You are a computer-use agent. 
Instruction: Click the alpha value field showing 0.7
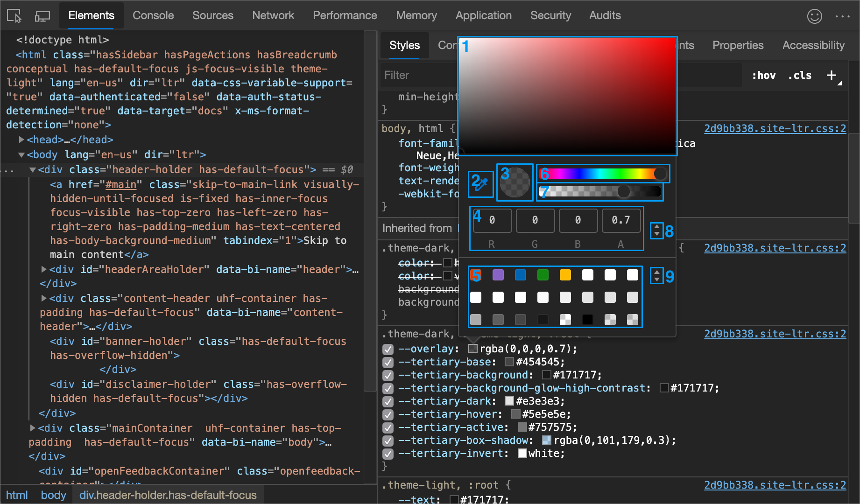click(621, 220)
